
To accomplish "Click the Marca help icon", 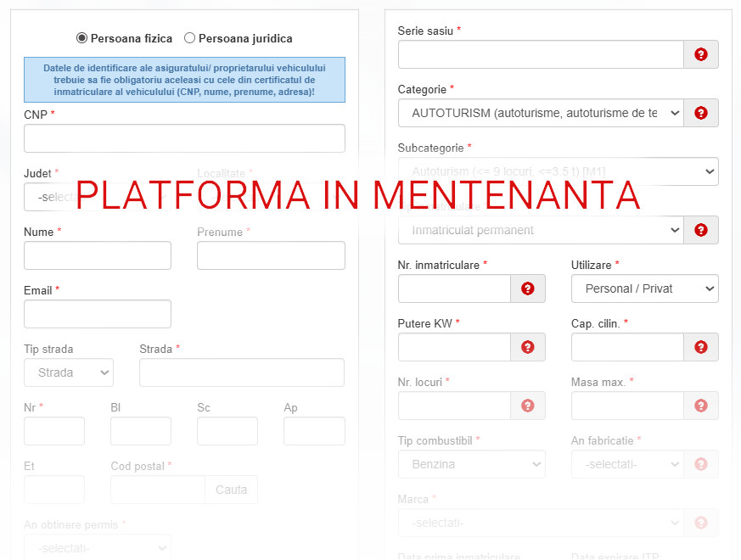I will tap(701, 523).
